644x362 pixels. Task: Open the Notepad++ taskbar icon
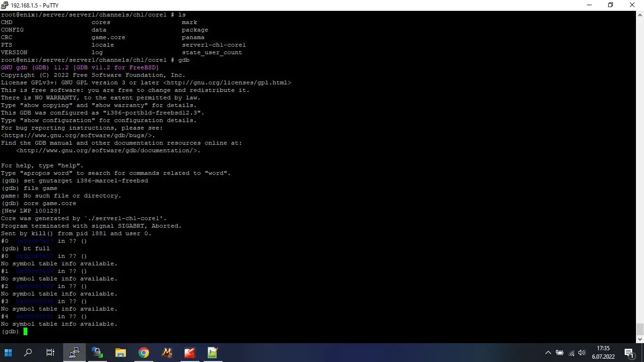pyautogui.click(x=213, y=353)
